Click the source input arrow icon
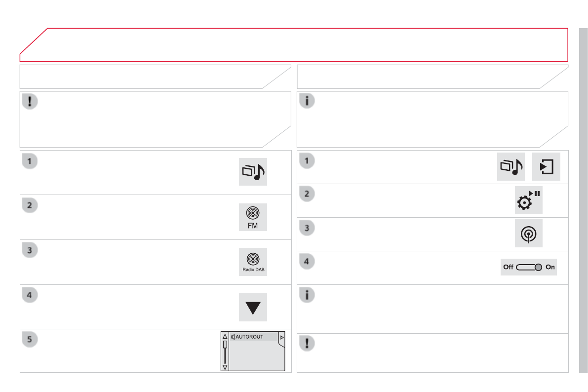Viewport: 588px width, 392px height. [x=546, y=167]
